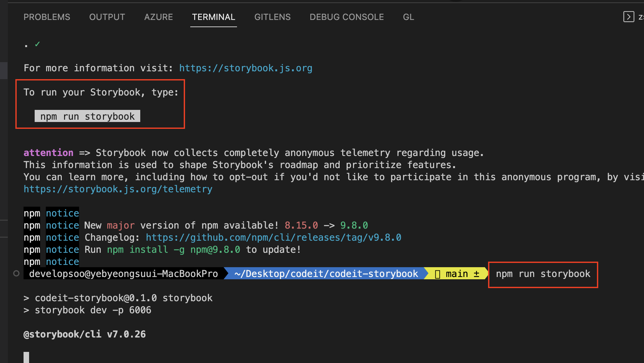Screen dimensions: 644x363
Task: Click the '9.8.0' new version number
Action: 354,225
